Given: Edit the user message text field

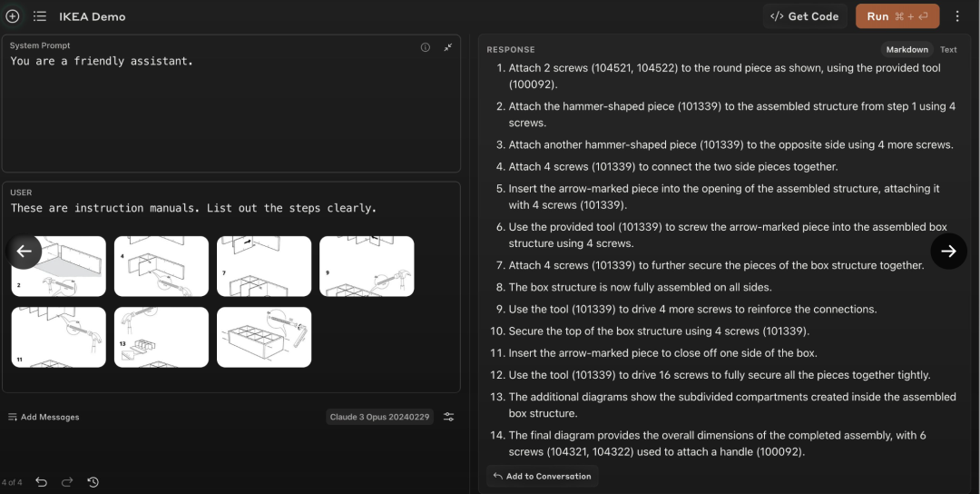Looking at the screenshot, I should click(231, 208).
